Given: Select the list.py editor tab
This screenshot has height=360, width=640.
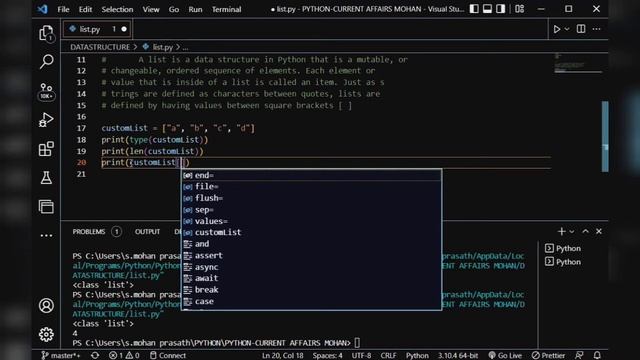Looking at the screenshot, I should (97, 29).
